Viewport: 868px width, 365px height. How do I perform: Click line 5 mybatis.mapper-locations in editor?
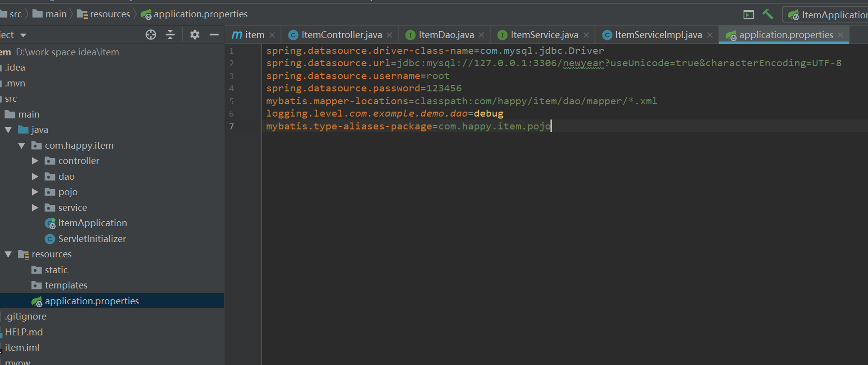(336, 101)
